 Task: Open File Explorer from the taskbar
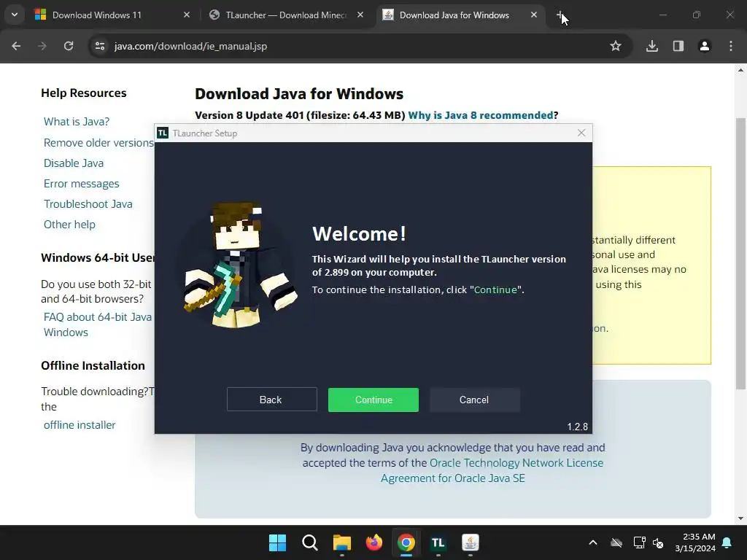[x=341, y=542]
